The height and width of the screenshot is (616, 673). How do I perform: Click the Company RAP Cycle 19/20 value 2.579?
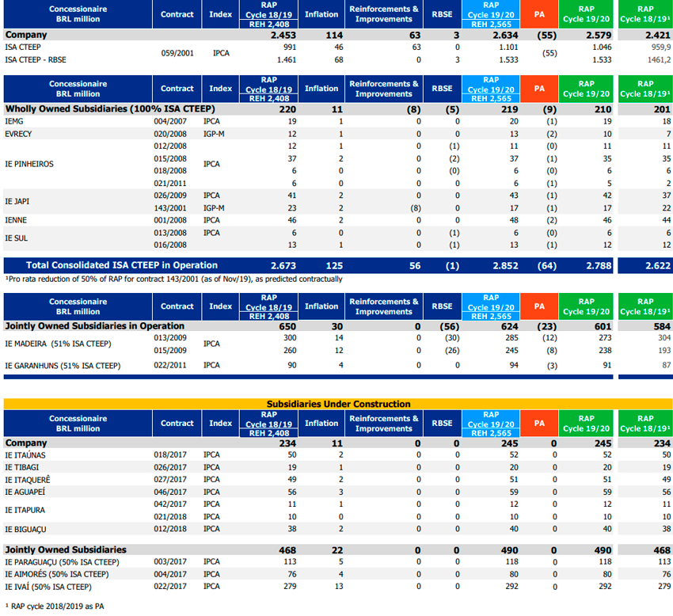click(x=599, y=35)
